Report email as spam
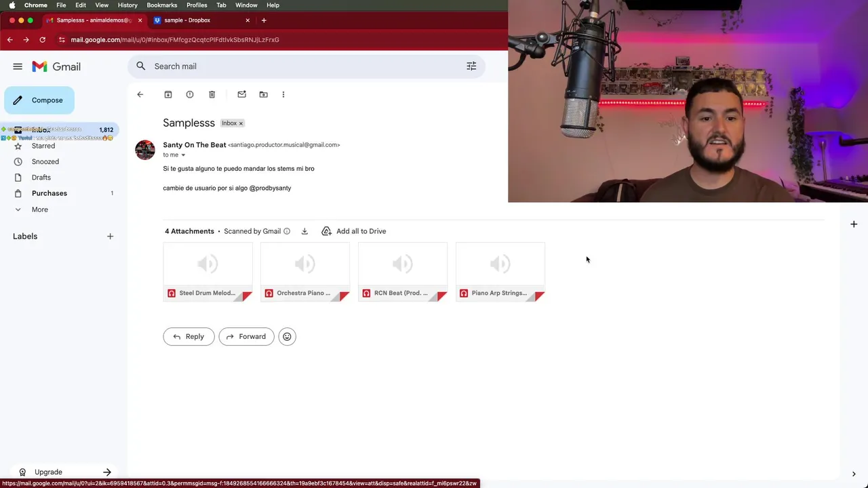The width and height of the screenshot is (868, 488). pyautogui.click(x=190, y=94)
